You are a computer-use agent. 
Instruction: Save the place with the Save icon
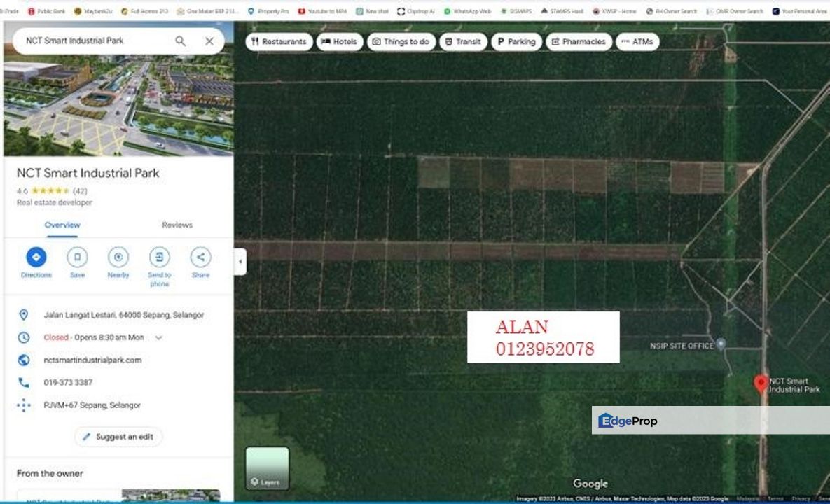click(77, 258)
